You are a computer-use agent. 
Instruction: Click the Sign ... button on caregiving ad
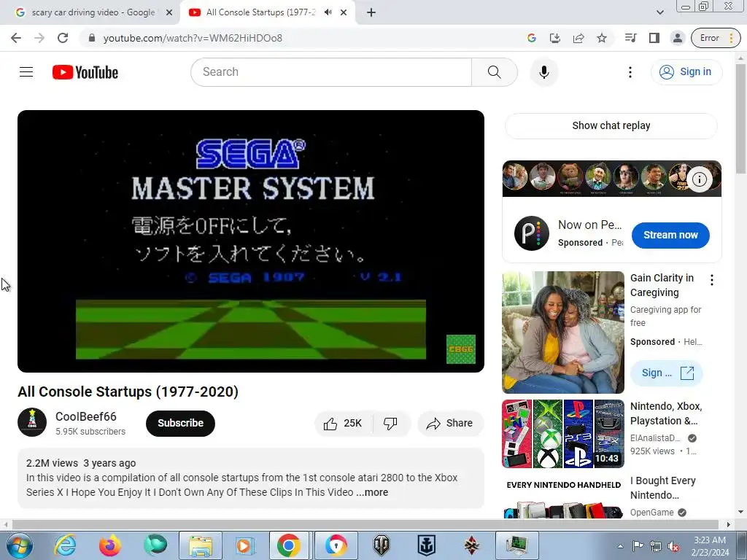pos(666,373)
